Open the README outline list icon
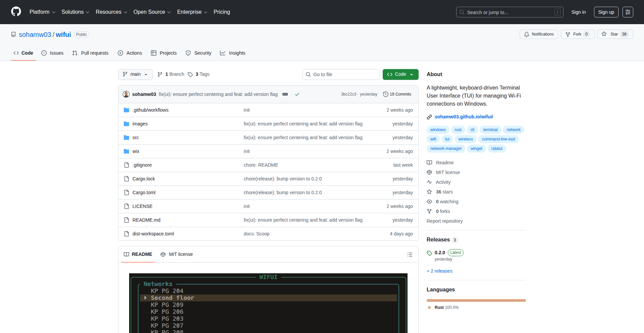The width and height of the screenshot is (644, 333). 410,255
